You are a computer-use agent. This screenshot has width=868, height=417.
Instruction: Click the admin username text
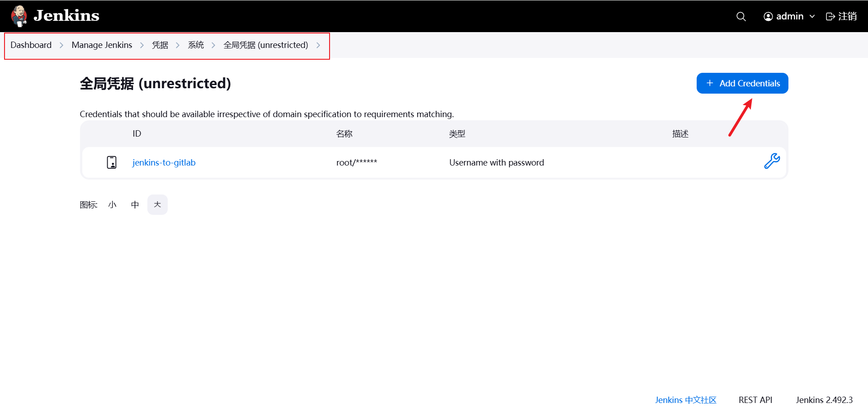click(x=790, y=16)
